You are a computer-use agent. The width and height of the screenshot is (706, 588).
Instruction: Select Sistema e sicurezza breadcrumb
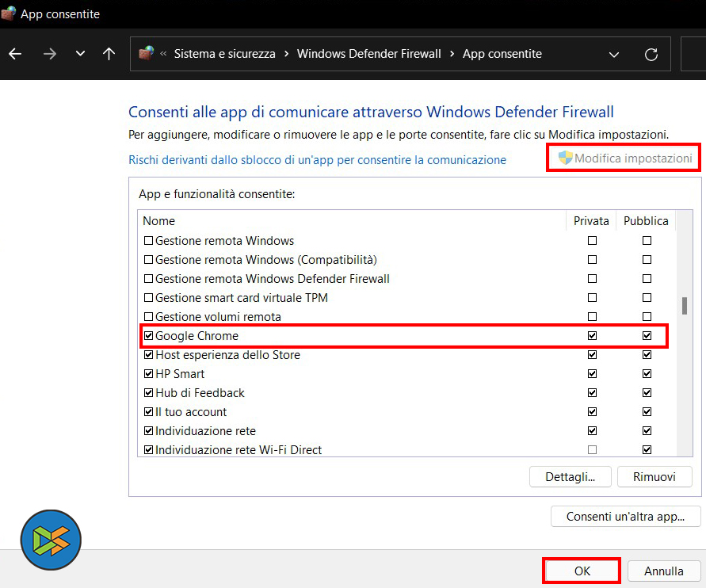pyautogui.click(x=224, y=54)
